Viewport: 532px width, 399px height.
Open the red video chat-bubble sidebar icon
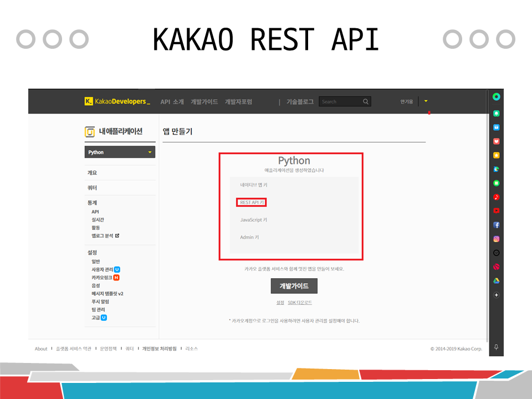tap(496, 211)
